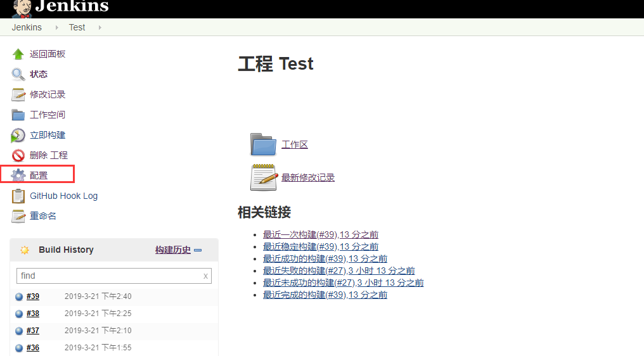Select 删除 工程 in the sidebar
Image resolution: width=644 pixels, height=356 pixels.
pyautogui.click(x=49, y=155)
